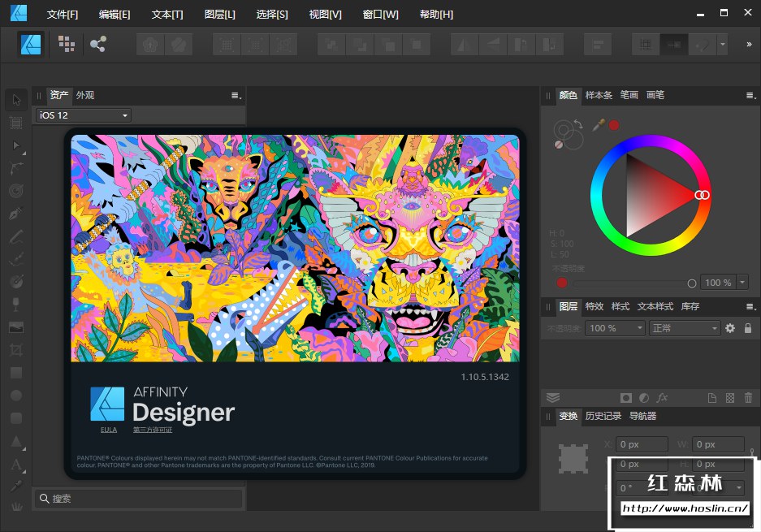761x532 pixels.
Task: Click the delete layer trash icon
Action: pos(748,398)
